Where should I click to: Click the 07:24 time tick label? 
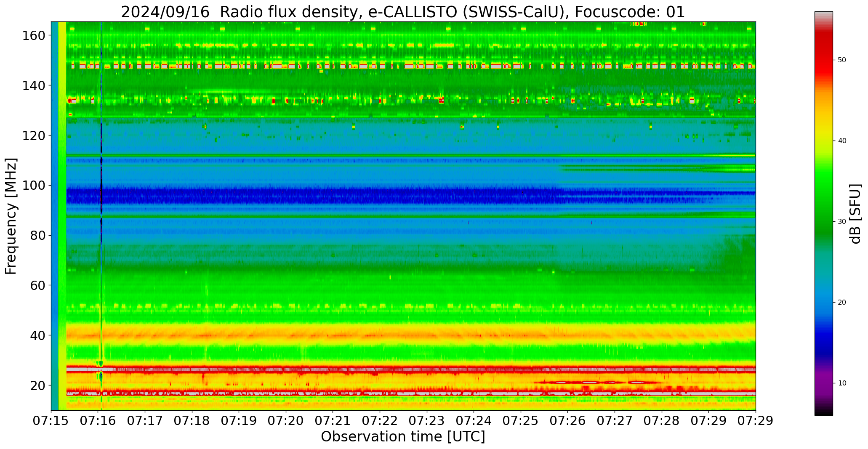[x=474, y=421]
